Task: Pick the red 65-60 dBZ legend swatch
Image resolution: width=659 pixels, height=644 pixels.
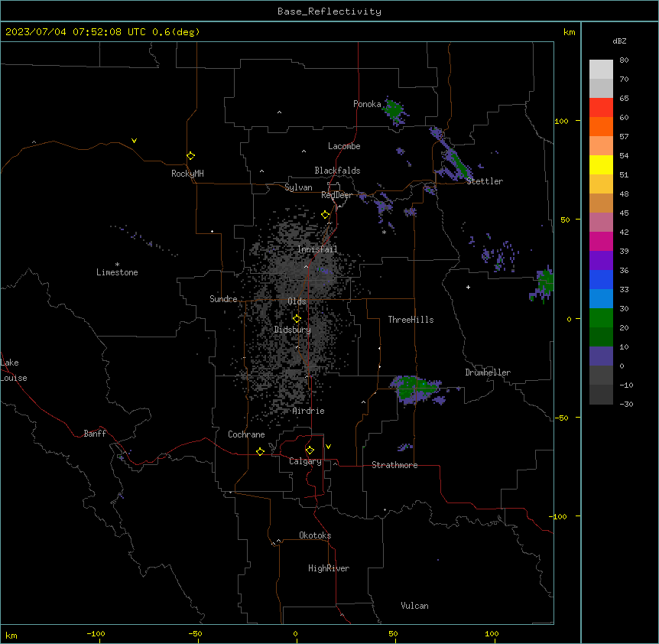Action: tap(601, 107)
